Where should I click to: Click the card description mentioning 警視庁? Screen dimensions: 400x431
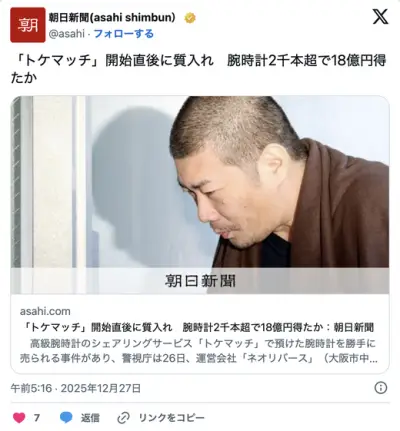199,351
